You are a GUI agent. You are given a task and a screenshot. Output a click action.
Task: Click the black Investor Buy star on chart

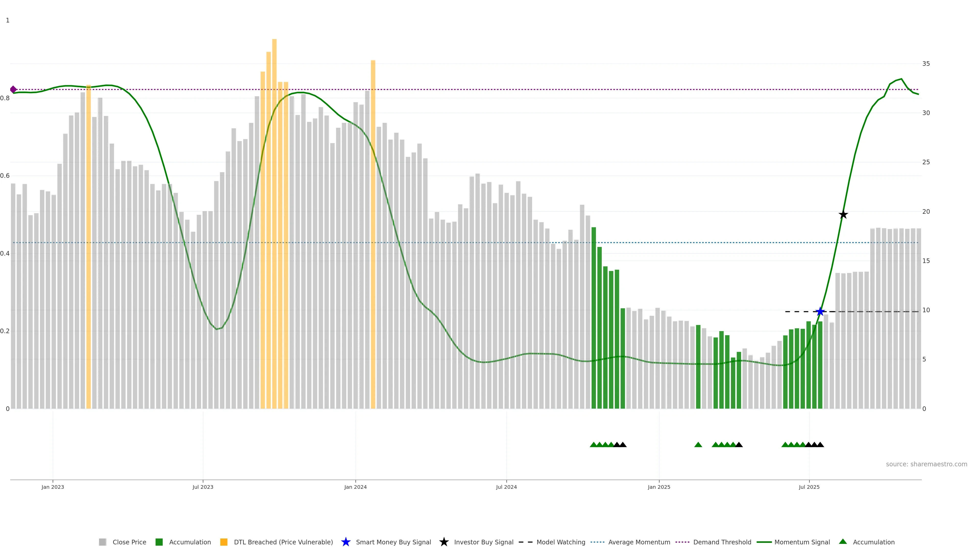[843, 215]
